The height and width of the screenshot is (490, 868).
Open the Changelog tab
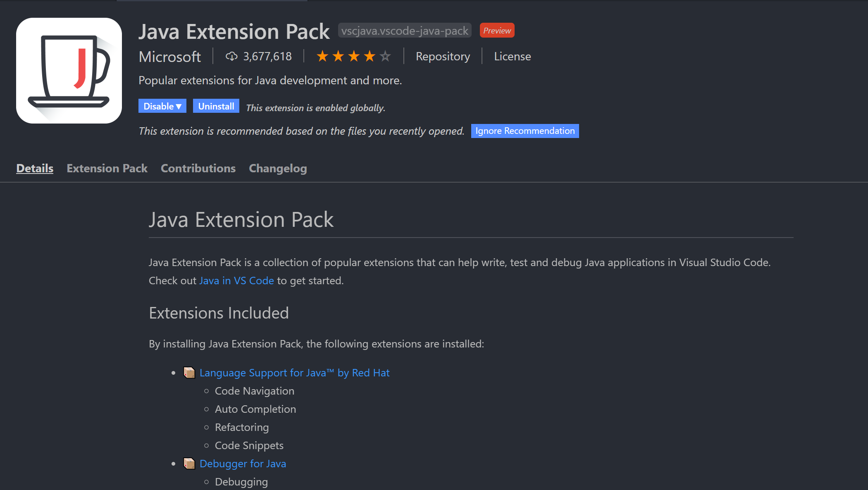click(278, 168)
